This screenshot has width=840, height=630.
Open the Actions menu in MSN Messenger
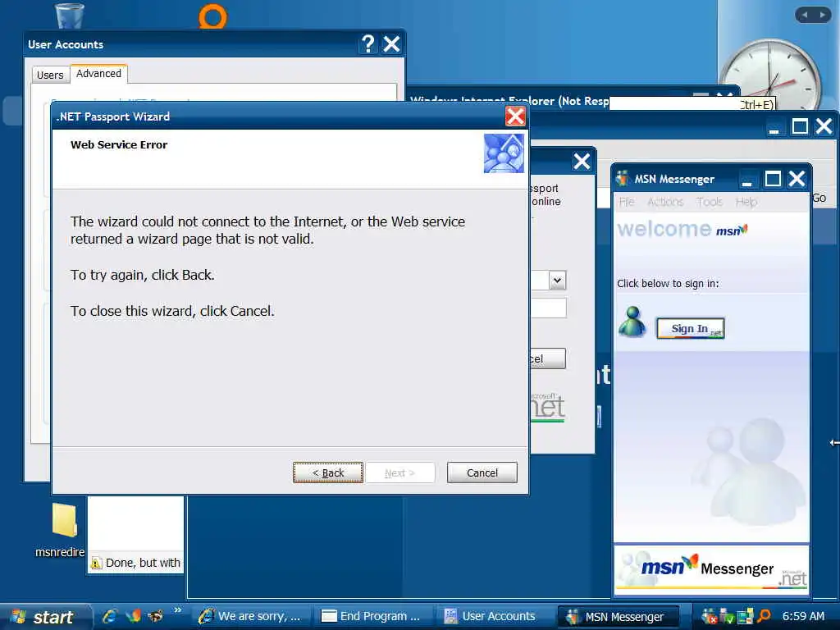(x=665, y=202)
